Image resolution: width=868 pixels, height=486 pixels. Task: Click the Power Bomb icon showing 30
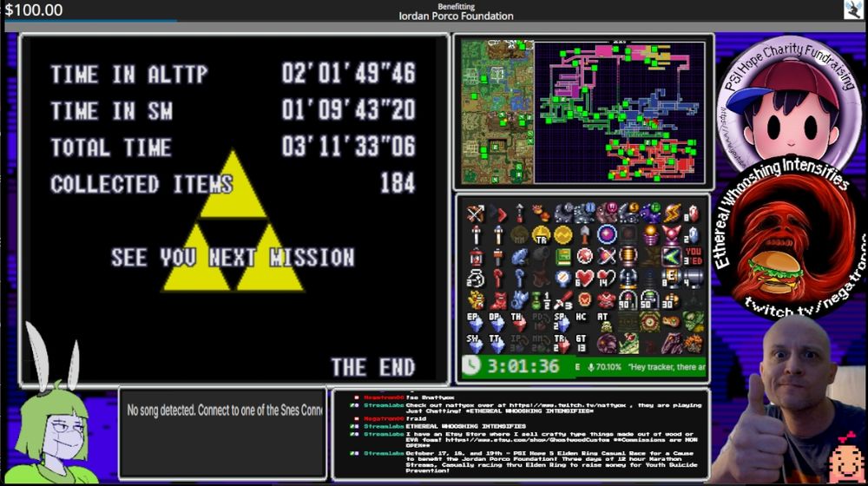click(672, 300)
